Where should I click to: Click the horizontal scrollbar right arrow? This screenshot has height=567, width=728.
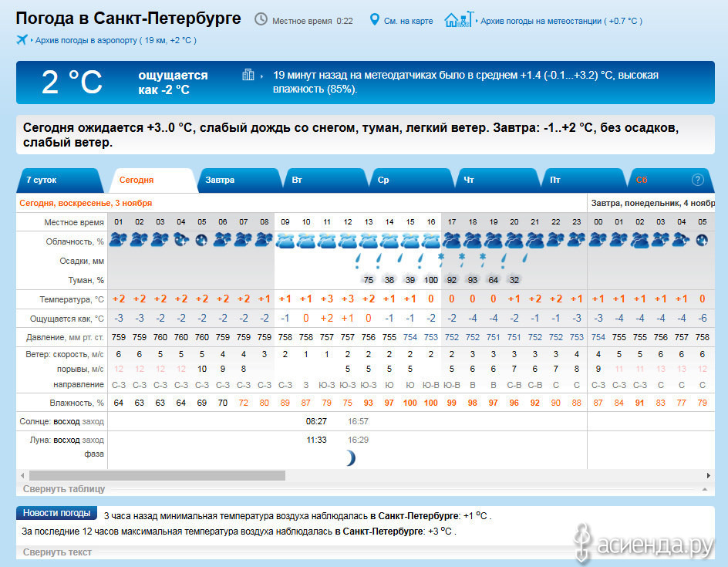(709, 475)
